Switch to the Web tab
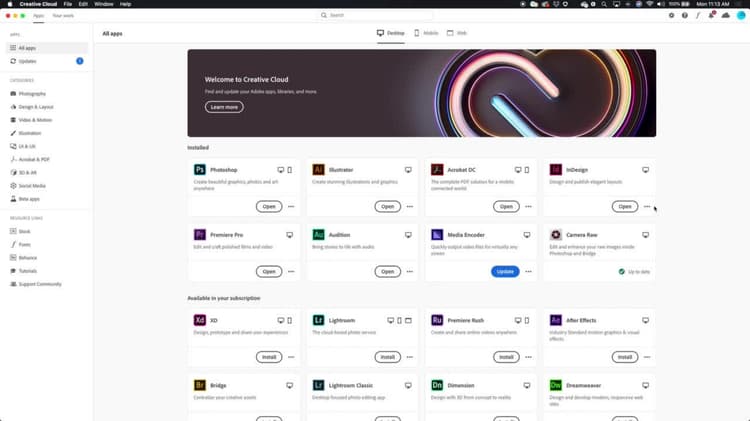750x421 pixels. (457, 33)
